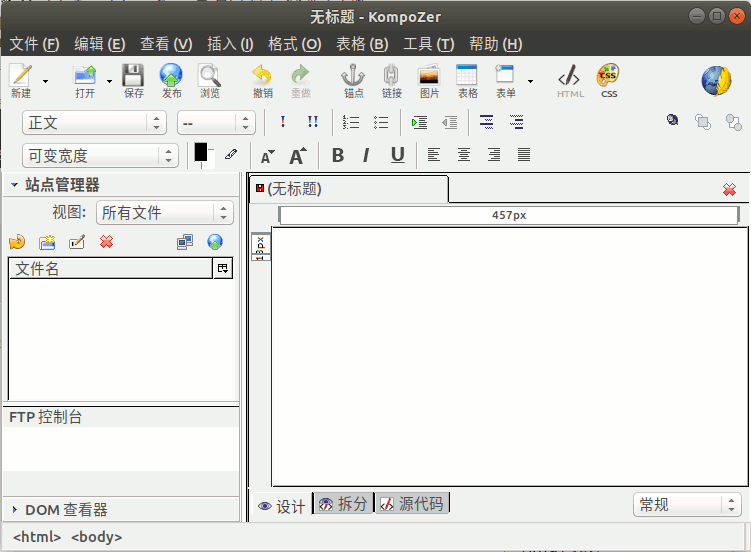Pick the black text color swatch

coord(201,152)
